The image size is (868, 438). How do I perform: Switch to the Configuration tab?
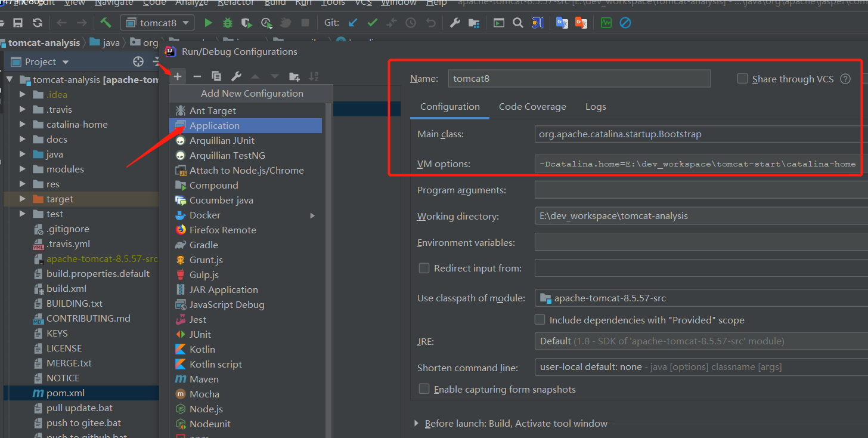(x=450, y=107)
